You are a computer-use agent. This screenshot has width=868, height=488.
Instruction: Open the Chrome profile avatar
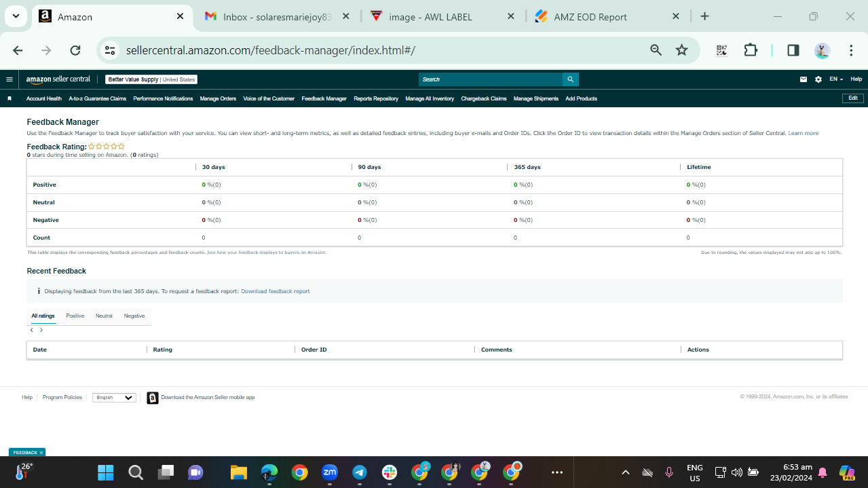(x=822, y=50)
